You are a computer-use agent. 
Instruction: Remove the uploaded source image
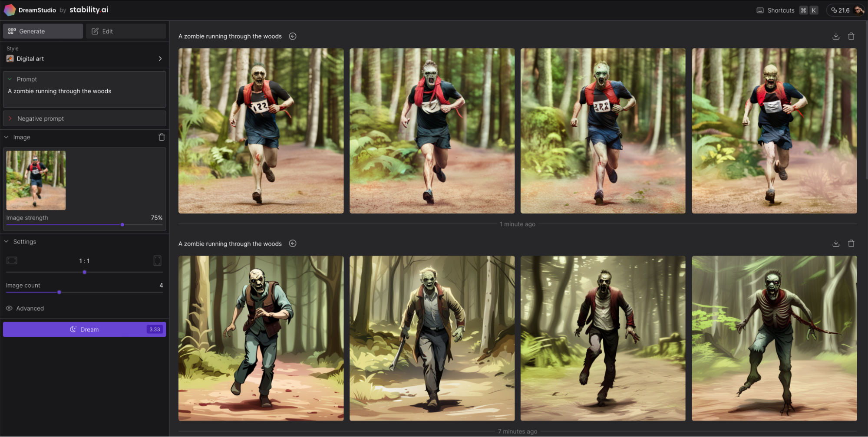[x=162, y=137]
